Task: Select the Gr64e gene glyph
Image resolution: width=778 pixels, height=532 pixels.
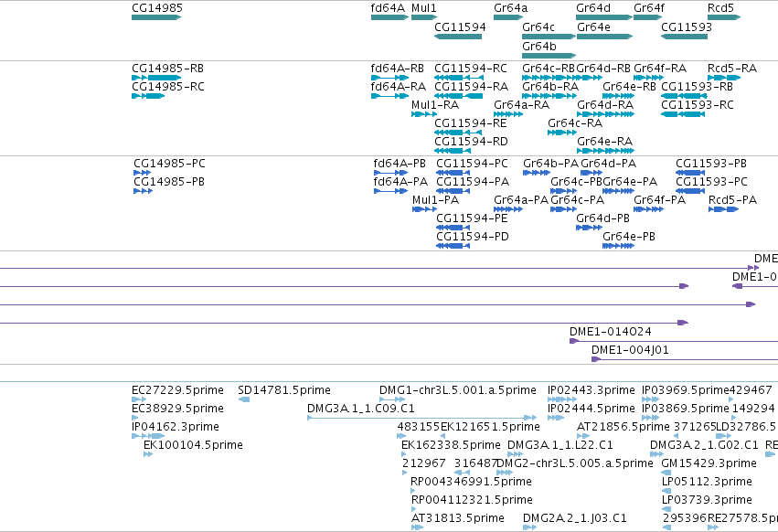Action: pyautogui.click(x=605, y=37)
